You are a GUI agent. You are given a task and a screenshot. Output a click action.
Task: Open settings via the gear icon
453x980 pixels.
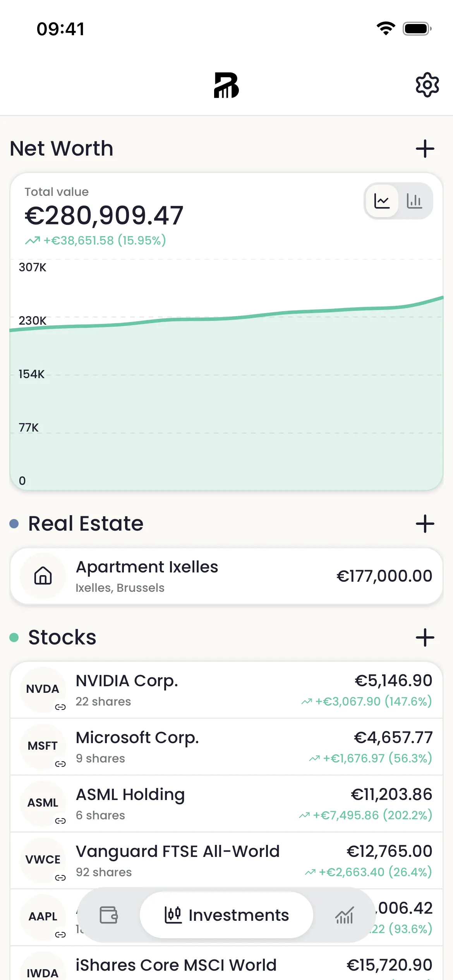point(427,85)
